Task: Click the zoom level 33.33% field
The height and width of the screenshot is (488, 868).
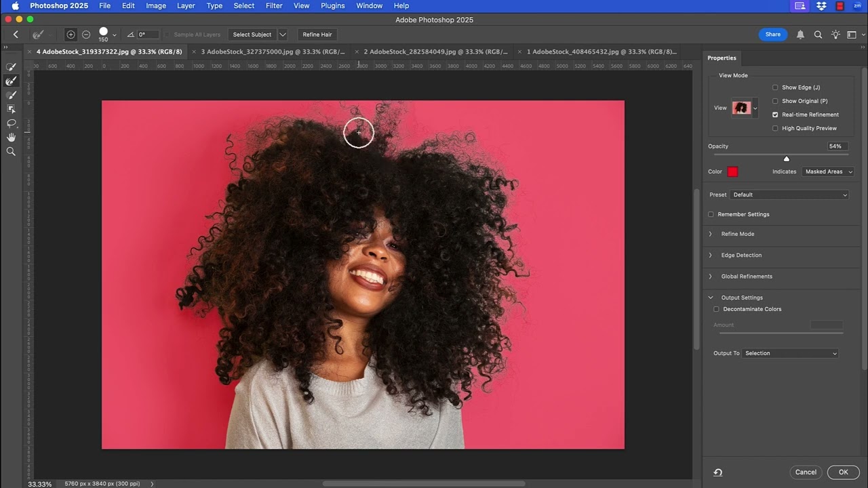Action: pyautogui.click(x=39, y=484)
